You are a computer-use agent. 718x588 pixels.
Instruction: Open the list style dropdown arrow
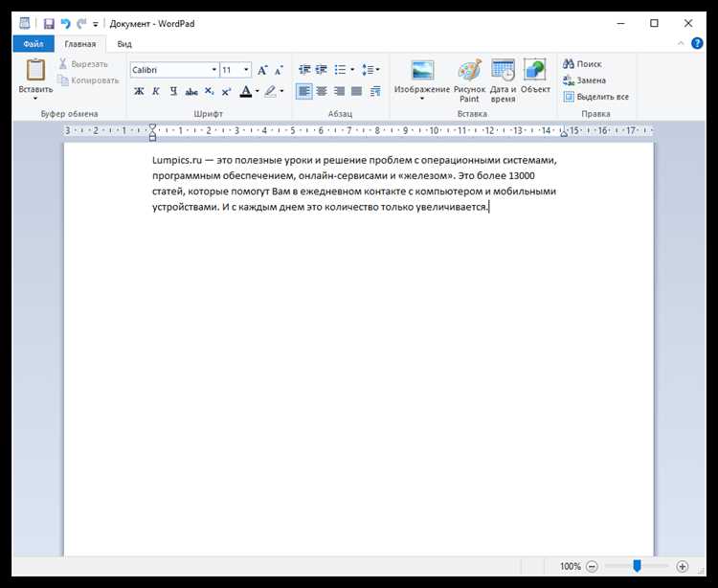click(352, 70)
